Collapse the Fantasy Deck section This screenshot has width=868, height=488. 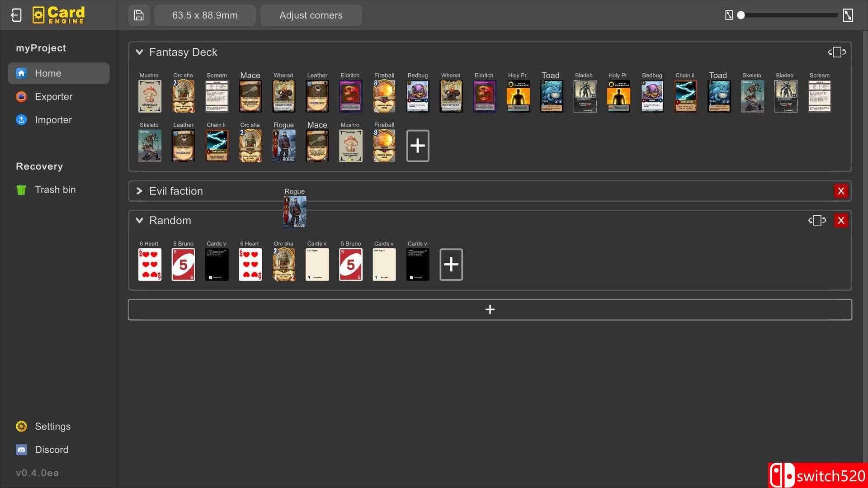(x=139, y=52)
